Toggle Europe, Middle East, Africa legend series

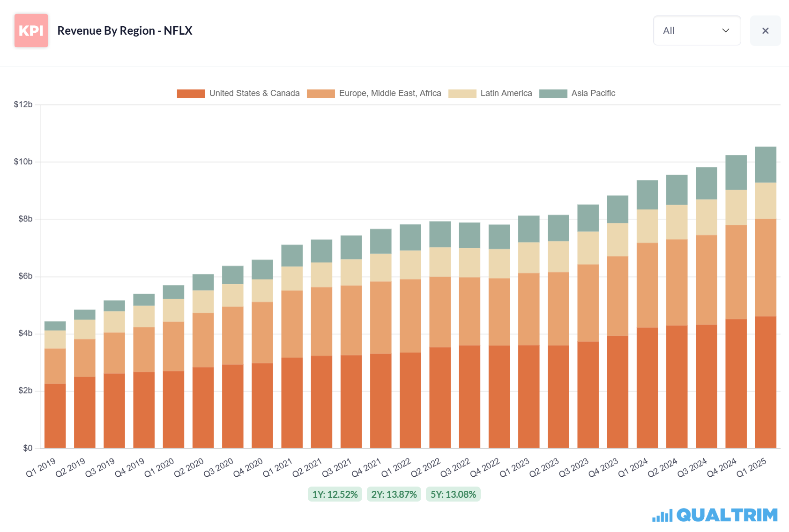(x=374, y=93)
